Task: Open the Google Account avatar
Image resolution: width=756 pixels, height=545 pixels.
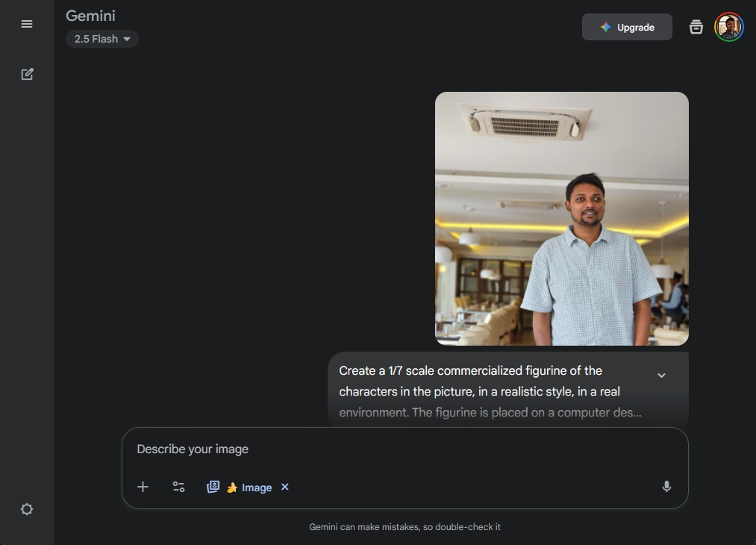Action: pos(728,26)
